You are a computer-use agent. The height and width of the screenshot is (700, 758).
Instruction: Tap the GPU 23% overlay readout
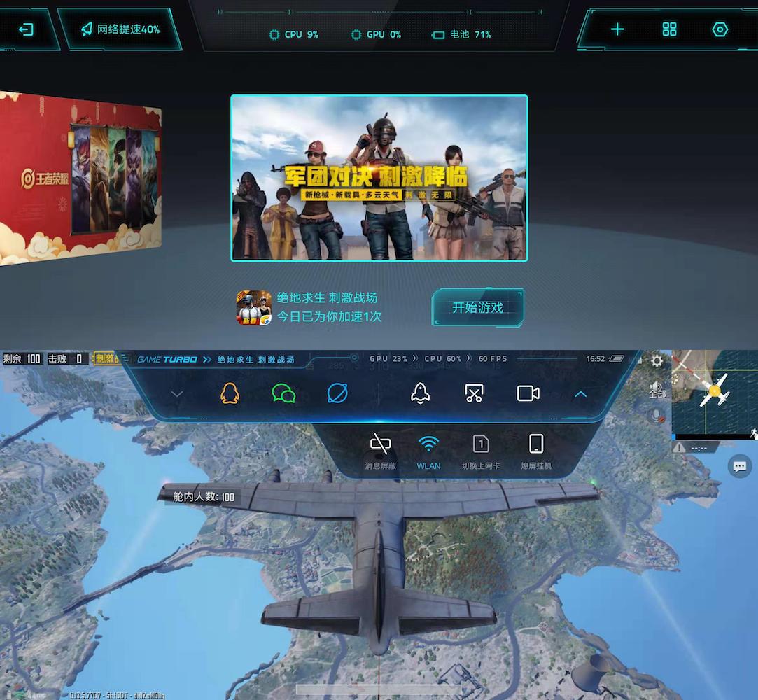[x=388, y=358]
